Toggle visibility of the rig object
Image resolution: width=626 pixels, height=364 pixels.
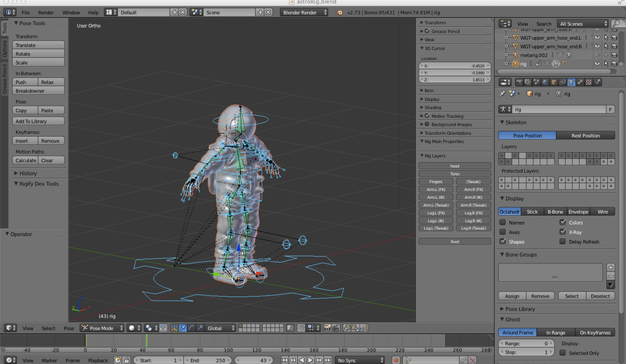click(x=597, y=63)
